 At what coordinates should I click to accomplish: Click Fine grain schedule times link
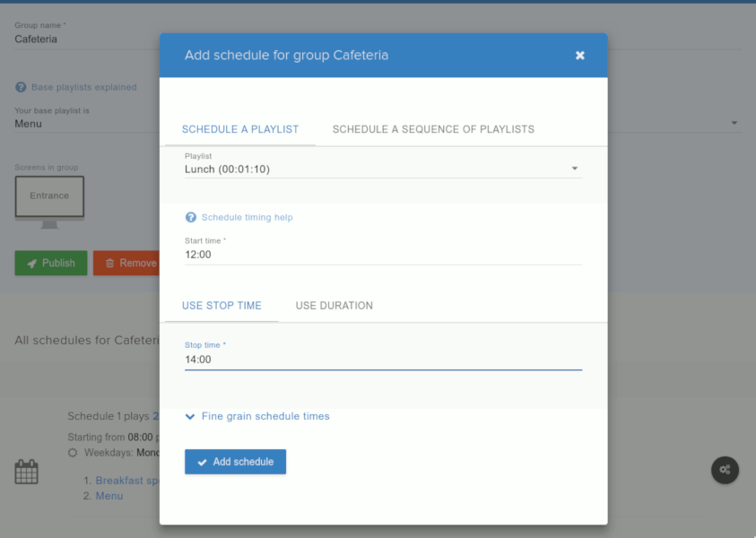coord(265,416)
